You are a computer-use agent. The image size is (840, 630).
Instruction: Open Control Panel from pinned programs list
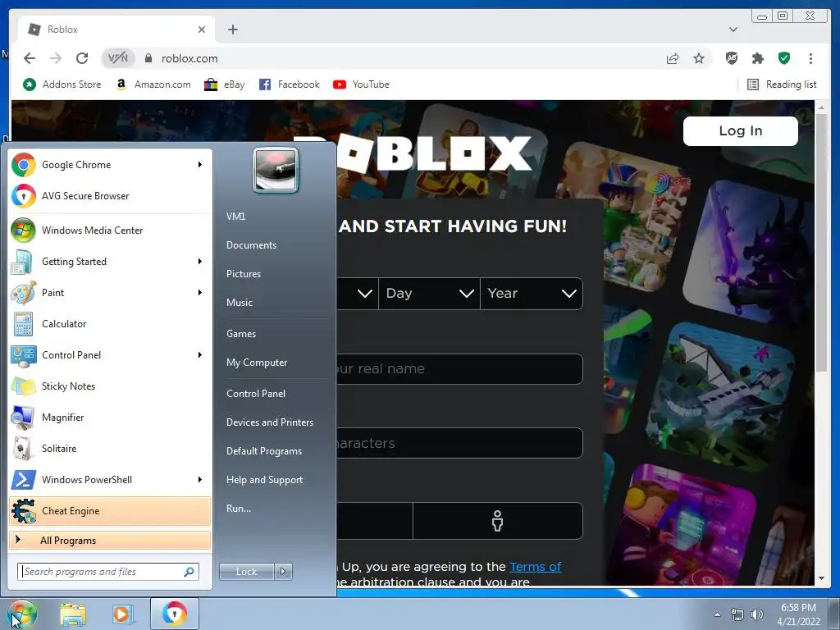pyautogui.click(x=110, y=354)
